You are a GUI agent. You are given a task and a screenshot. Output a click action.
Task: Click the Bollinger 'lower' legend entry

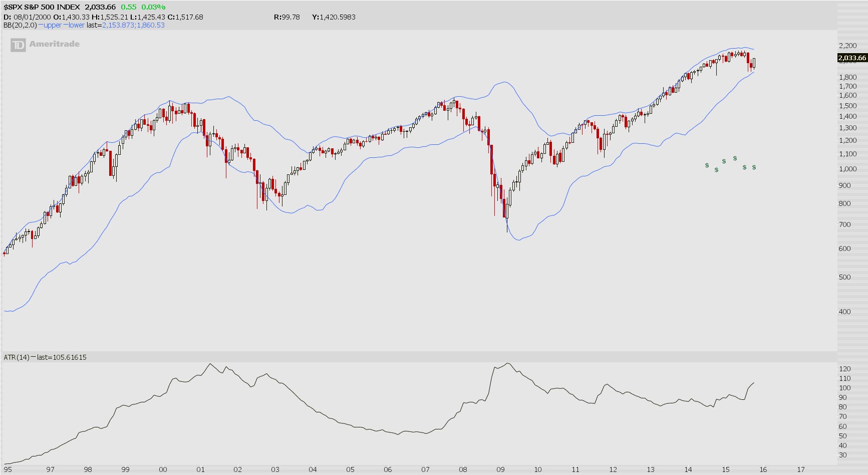tap(74, 25)
